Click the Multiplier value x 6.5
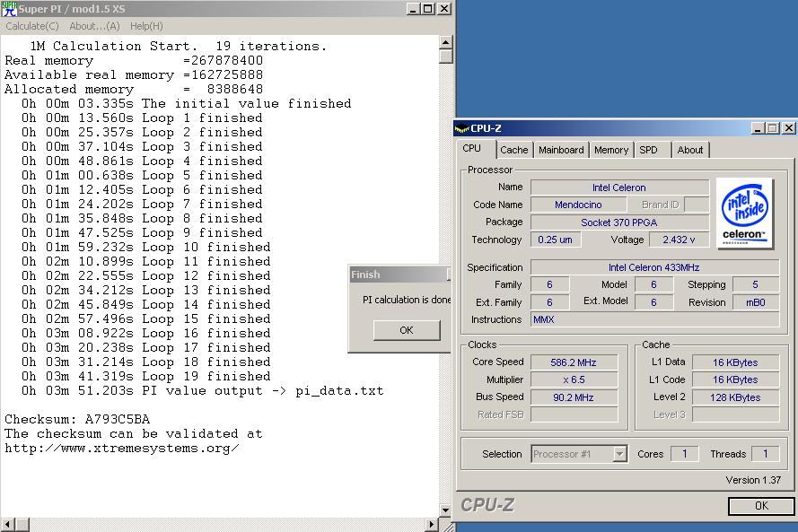The height and width of the screenshot is (532, 798). [x=574, y=379]
